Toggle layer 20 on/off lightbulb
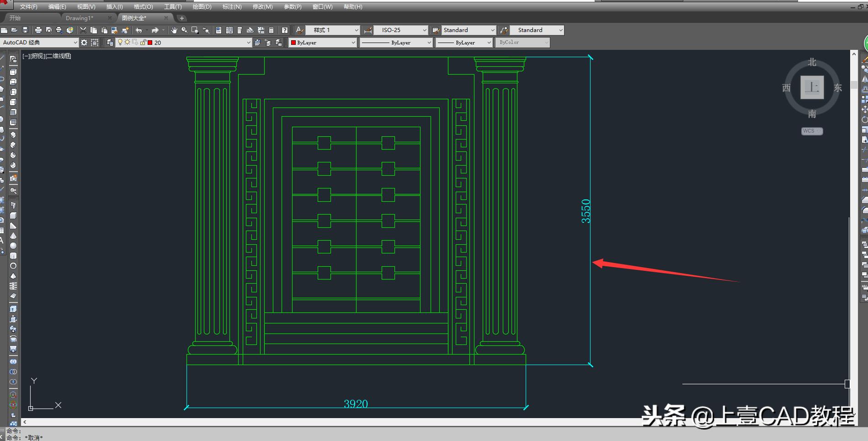The image size is (868, 441). pos(120,42)
